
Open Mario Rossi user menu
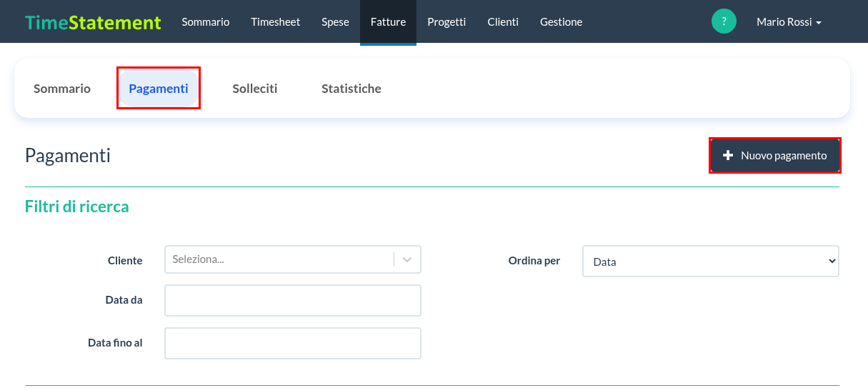tap(789, 22)
